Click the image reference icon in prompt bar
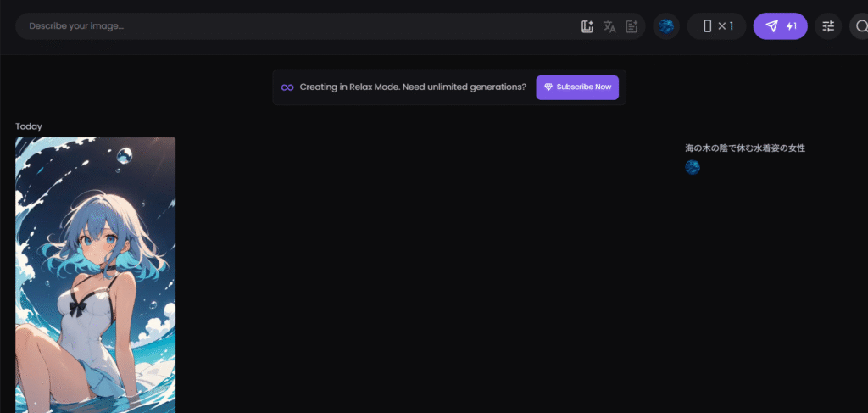Viewport: 868px width, 413px height. coord(587,26)
